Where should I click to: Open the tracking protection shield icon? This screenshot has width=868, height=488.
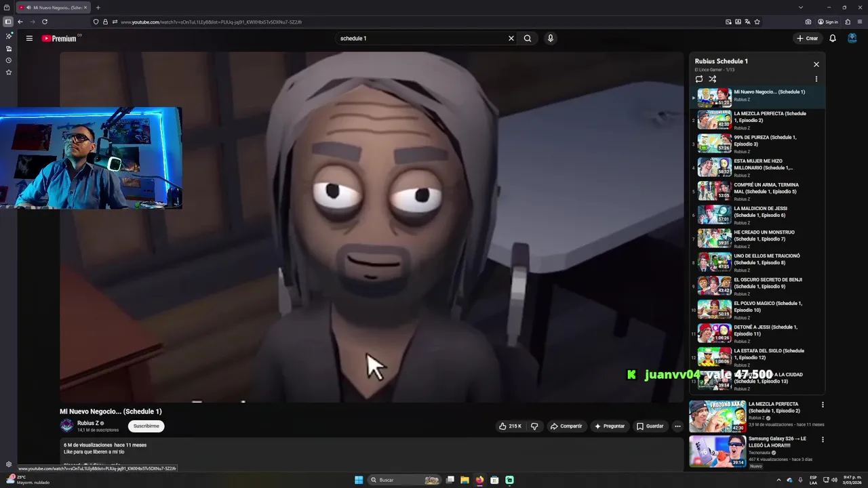click(96, 22)
